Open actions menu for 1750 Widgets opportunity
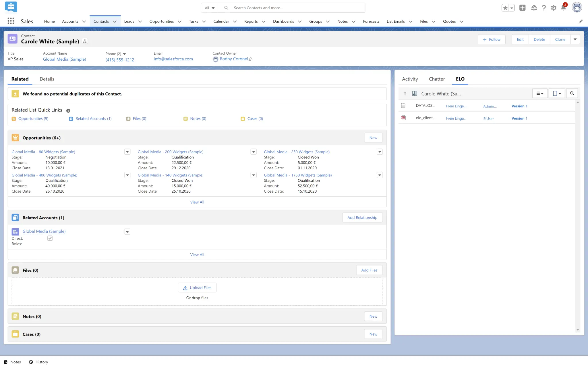This screenshot has height=368, width=588. [380, 175]
